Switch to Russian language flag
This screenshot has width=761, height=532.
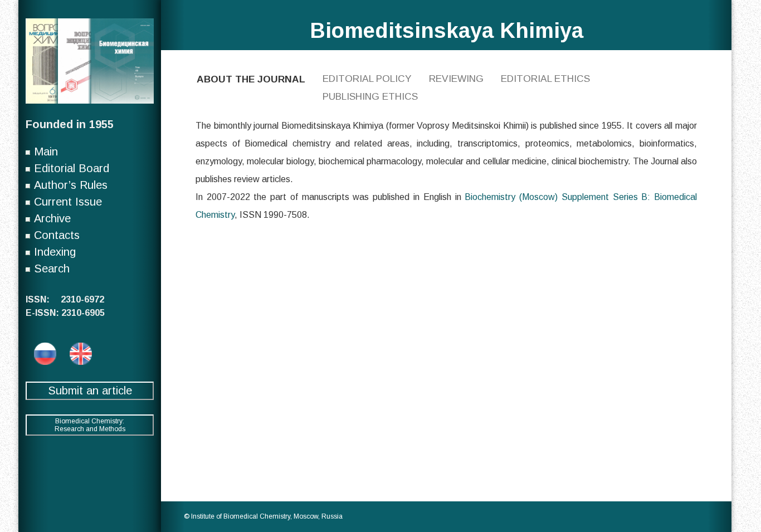pos(45,354)
